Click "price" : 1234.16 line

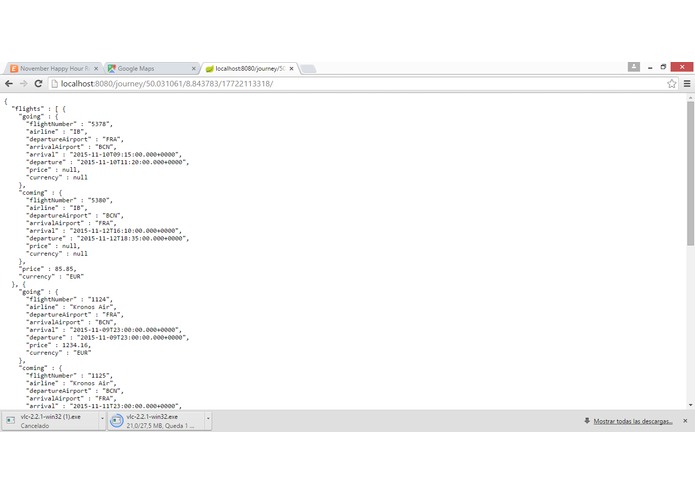(x=59, y=345)
